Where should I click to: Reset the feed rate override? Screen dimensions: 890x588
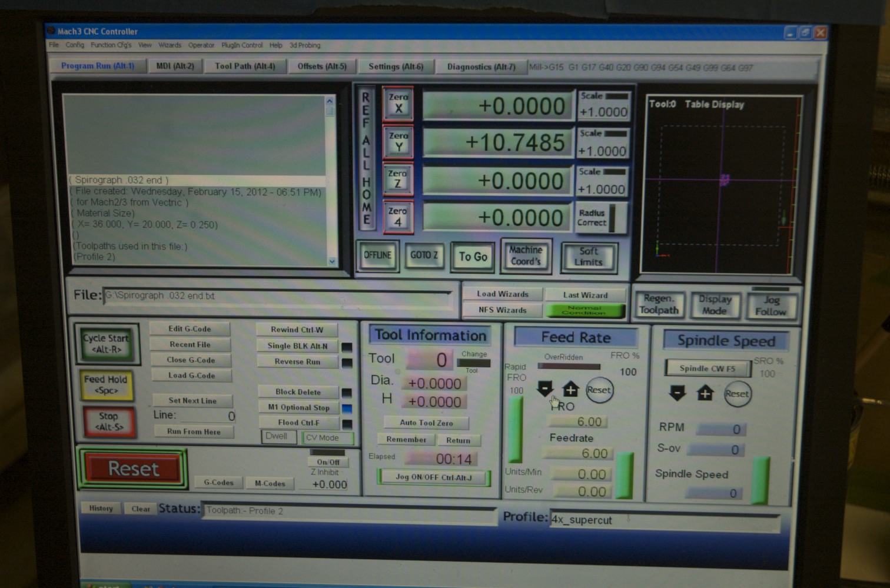pyautogui.click(x=599, y=390)
